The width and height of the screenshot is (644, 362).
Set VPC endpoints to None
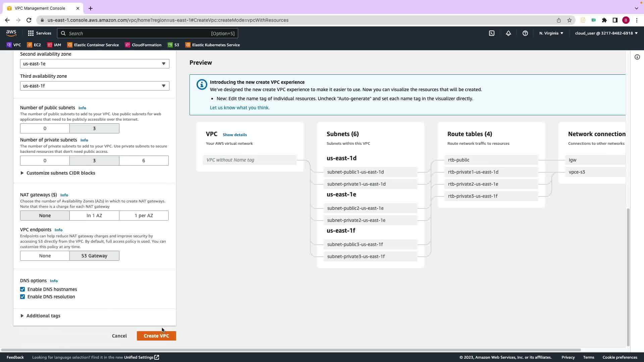point(45,256)
